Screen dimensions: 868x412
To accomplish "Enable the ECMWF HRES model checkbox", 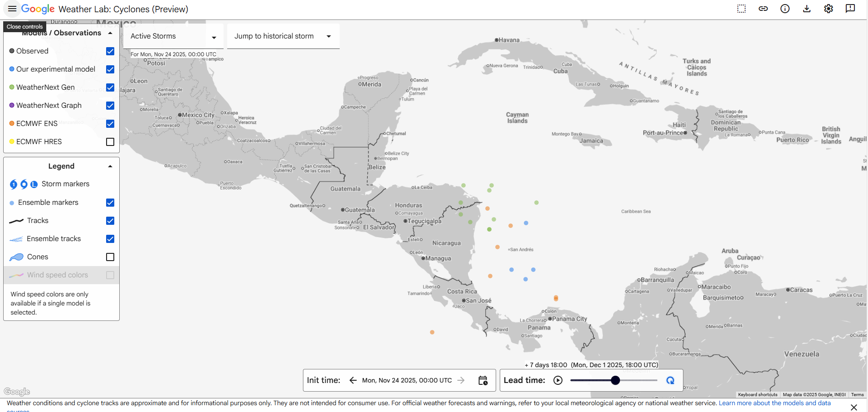I will 110,142.
